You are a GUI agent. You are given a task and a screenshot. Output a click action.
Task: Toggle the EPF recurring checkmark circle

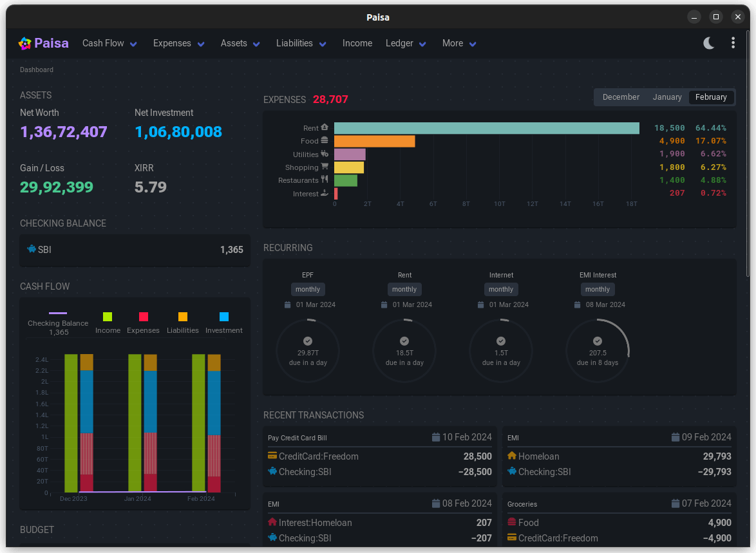pos(308,341)
